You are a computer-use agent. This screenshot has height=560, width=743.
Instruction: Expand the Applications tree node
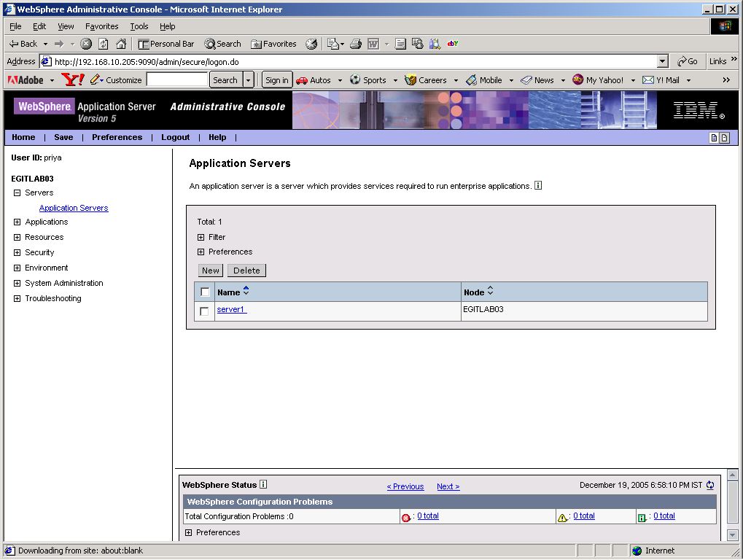tap(17, 222)
